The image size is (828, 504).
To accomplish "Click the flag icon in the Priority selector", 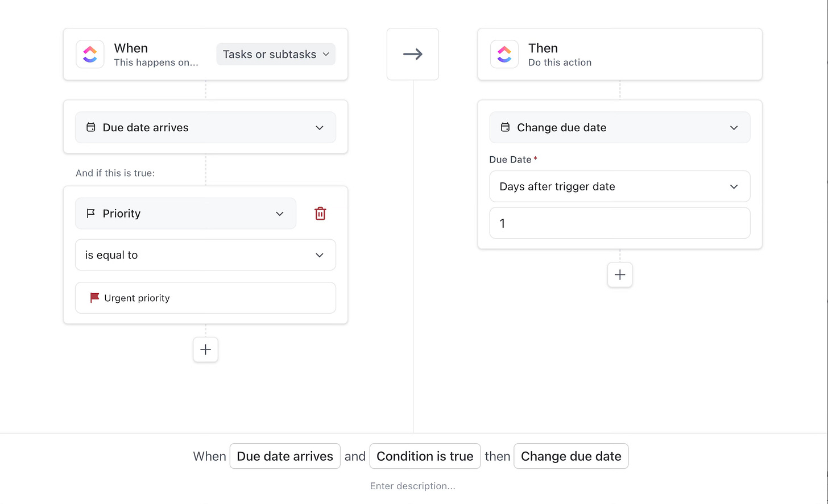I will [x=90, y=213].
